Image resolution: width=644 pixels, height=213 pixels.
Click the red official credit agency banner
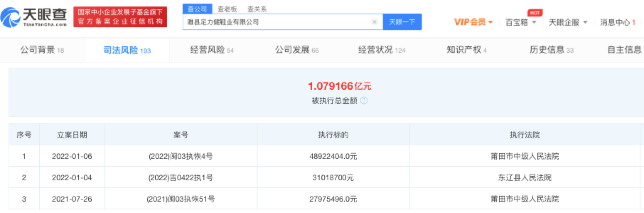point(120,17)
